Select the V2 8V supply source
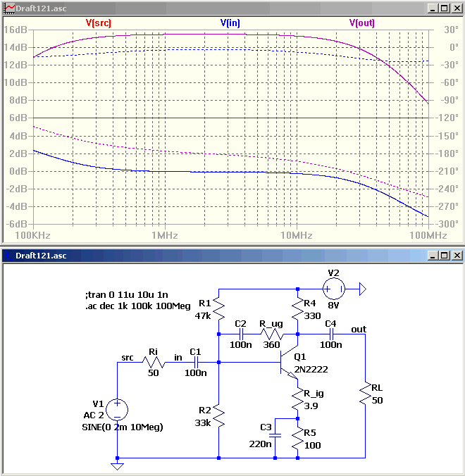465x476 pixels. (334, 289)
